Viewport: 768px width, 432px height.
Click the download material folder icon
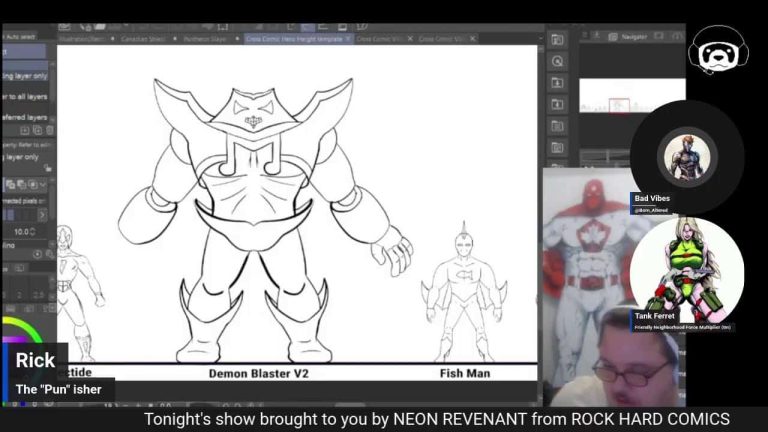[557, 82]
